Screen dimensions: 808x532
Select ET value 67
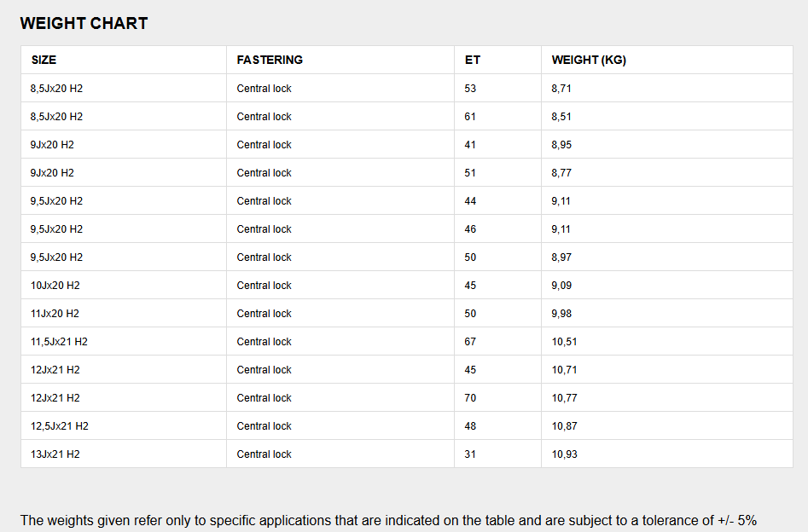point(470,341)
